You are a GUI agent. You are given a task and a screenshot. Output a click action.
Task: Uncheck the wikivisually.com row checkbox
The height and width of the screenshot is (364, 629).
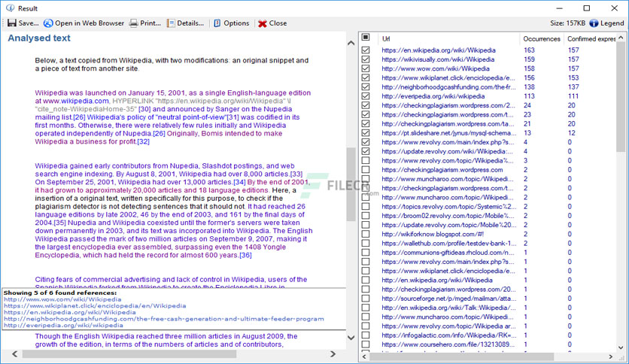point(366,59)
